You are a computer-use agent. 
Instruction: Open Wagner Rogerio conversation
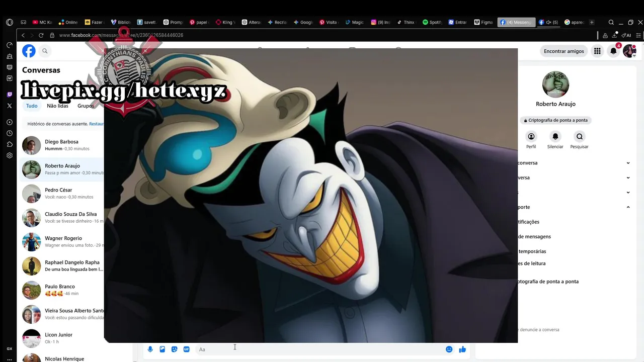(x=62, y=242)
